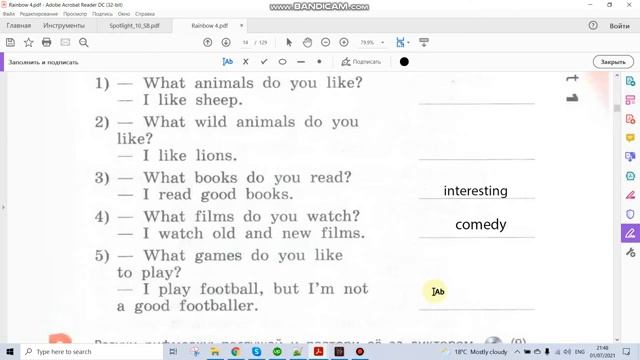Open the notification center icon
This screenshot has width=640, height=360.
pyautogui.click(x=627, y=351)
